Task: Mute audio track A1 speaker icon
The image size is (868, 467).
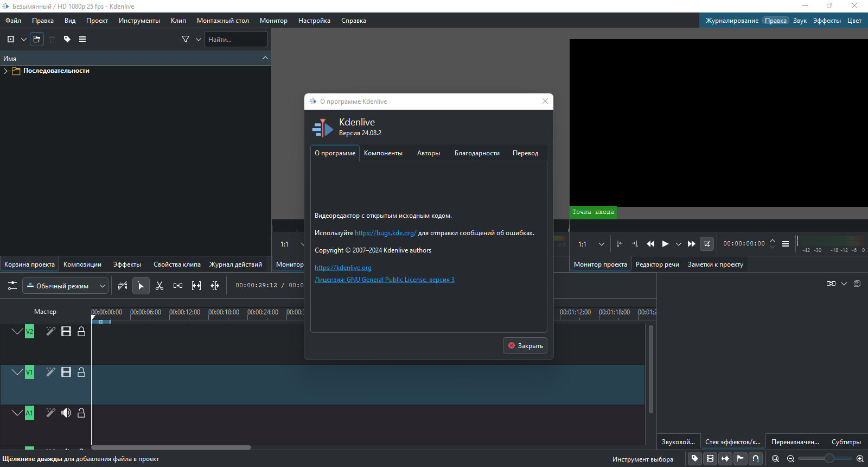Action: click(x=66, y=413)
